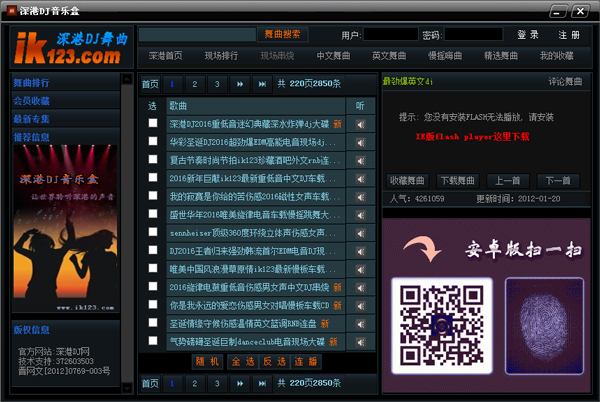Click speaker icon for 气势磅礴圣诞巨制 song
This screenshot has height=402, width=600.
pyautogui.click(x=360, y=341)
